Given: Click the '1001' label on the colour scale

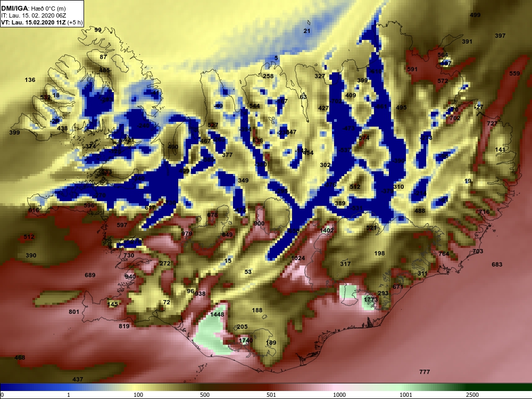Looking at the screenshot, I should tap(406, 395).
